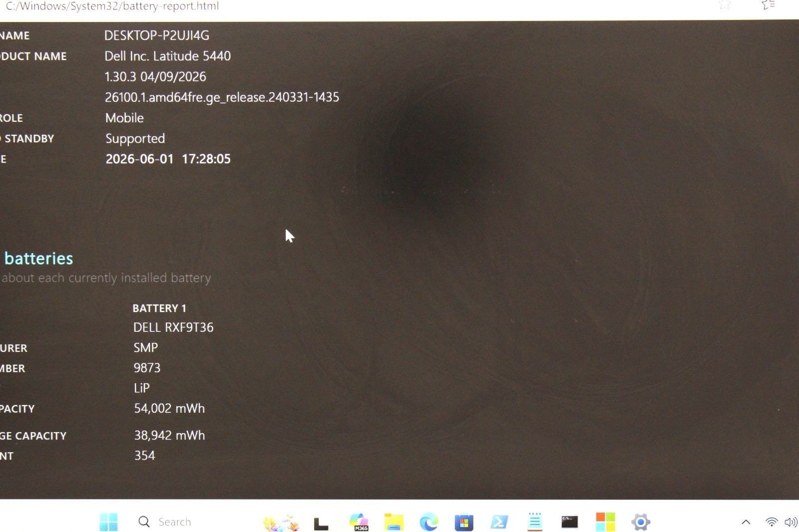Select BIOS value 1.30.3 04/09/2026

(x=155, y=77)
